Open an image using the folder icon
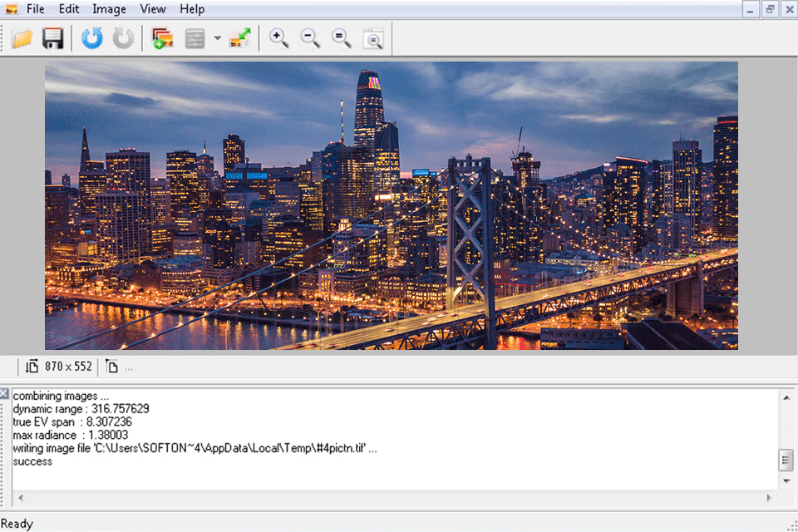The image size is (798, 532). click(22, 39)
